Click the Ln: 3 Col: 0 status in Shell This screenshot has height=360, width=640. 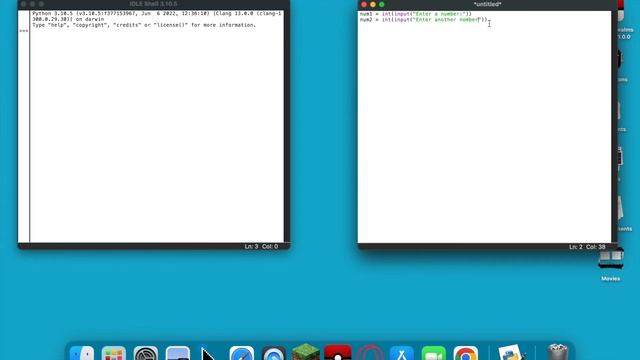pos(261,247)
